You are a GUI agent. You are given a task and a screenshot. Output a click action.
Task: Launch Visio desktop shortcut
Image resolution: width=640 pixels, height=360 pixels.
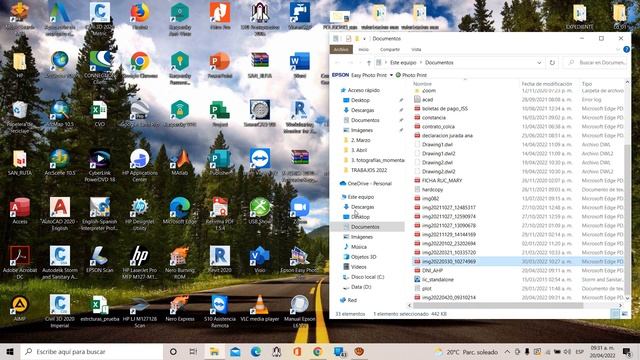tap(260, 259)
